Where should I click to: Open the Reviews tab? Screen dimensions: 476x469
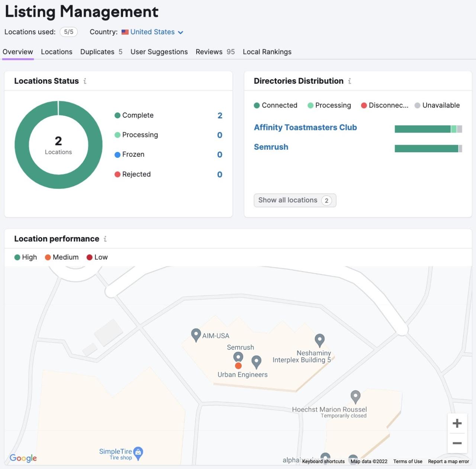pos(209,52)
